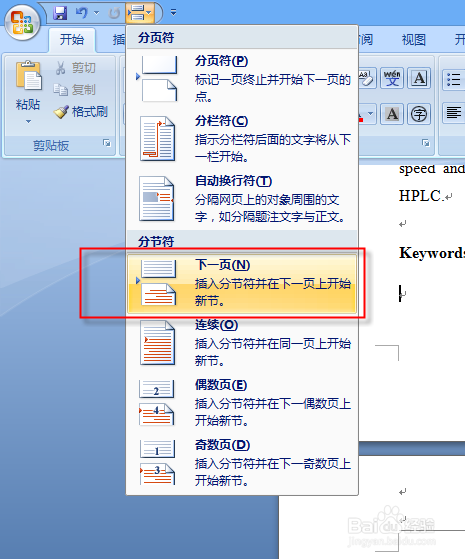Viewport: 465px width, 559px height.
Task: Click the align left paragraph icon
Action: pyautogui.click(x=454, y=113)
